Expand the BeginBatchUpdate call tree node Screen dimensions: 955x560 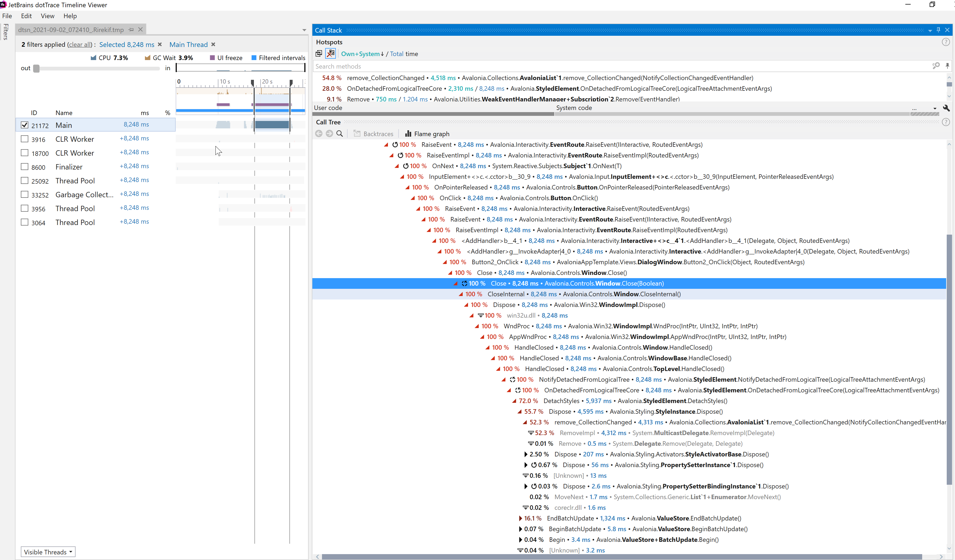520,529
